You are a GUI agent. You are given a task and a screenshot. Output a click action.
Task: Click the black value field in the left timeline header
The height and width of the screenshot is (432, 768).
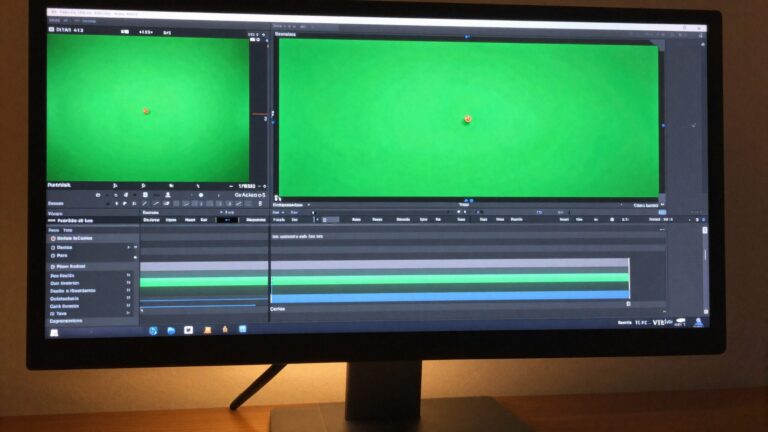click(227, 220)
